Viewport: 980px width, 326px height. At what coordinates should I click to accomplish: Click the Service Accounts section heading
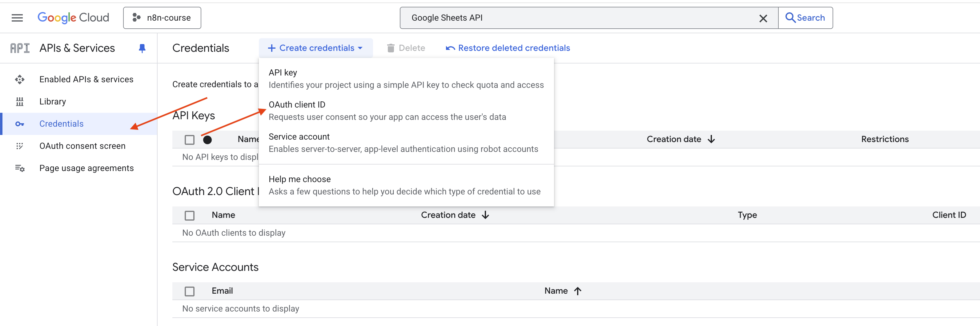tap(215, 267)
